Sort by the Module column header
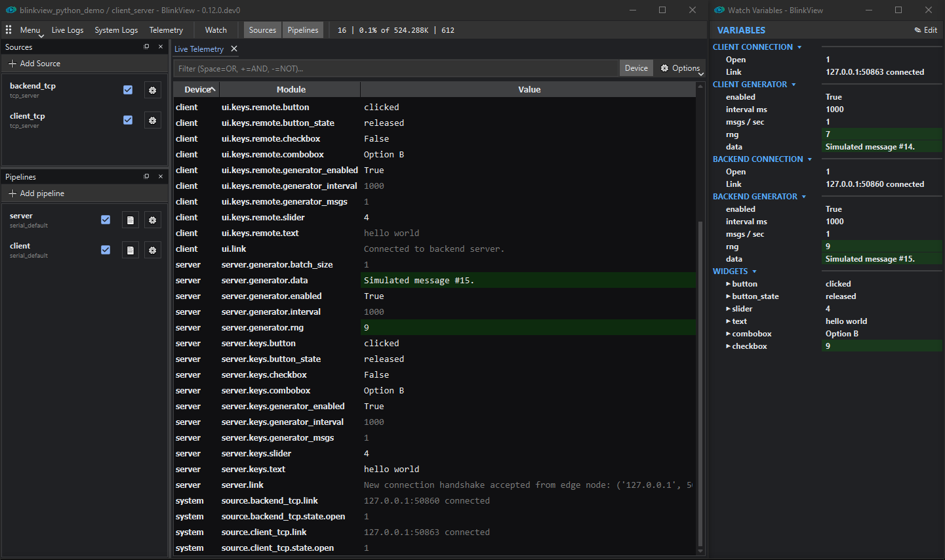This screenshot has width=945, height=560. point(291,89)
